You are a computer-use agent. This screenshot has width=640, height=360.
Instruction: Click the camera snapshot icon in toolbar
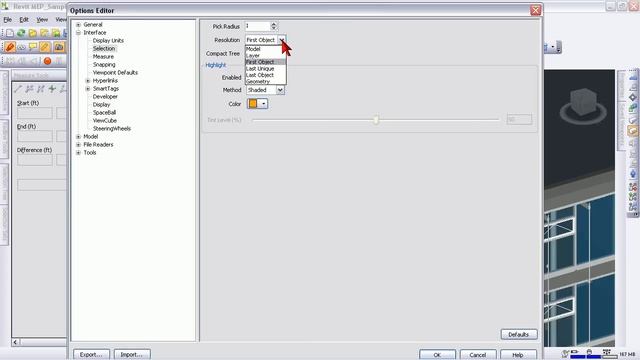[x=59, y=47]
